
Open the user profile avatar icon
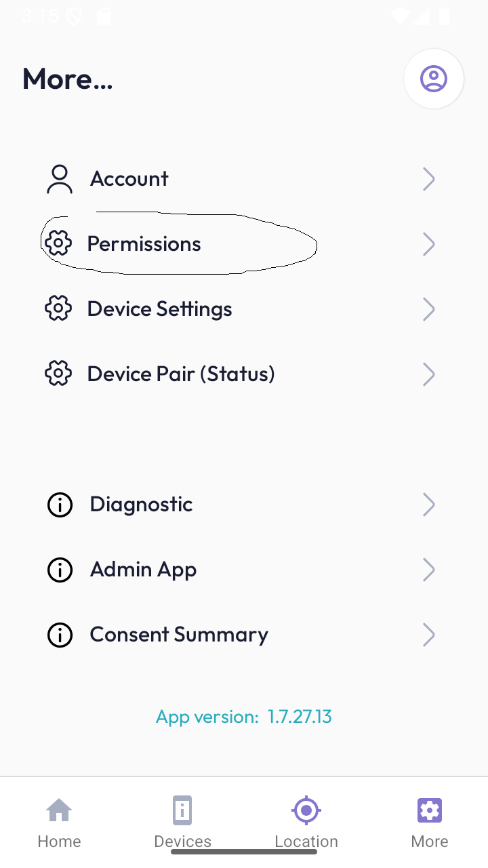434,79
